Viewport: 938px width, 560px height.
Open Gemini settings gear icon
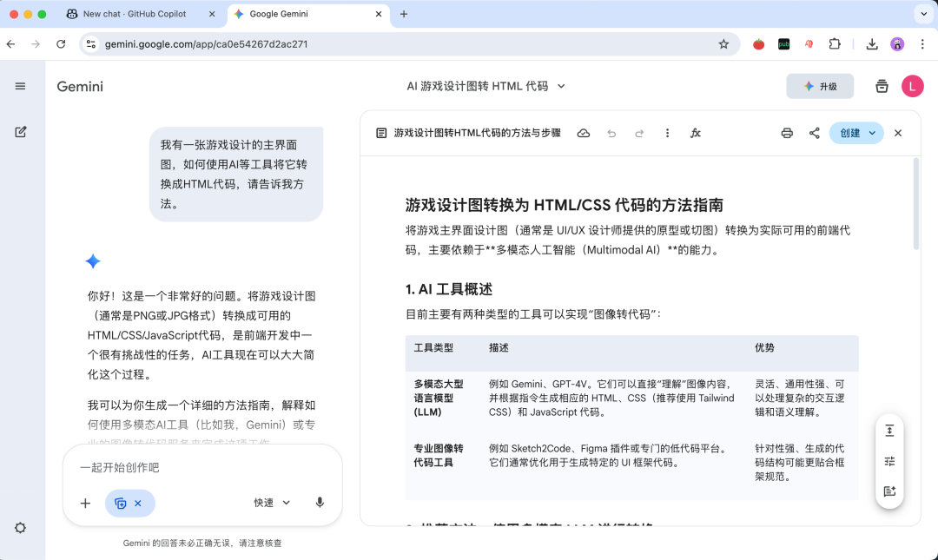coord(20,528)
